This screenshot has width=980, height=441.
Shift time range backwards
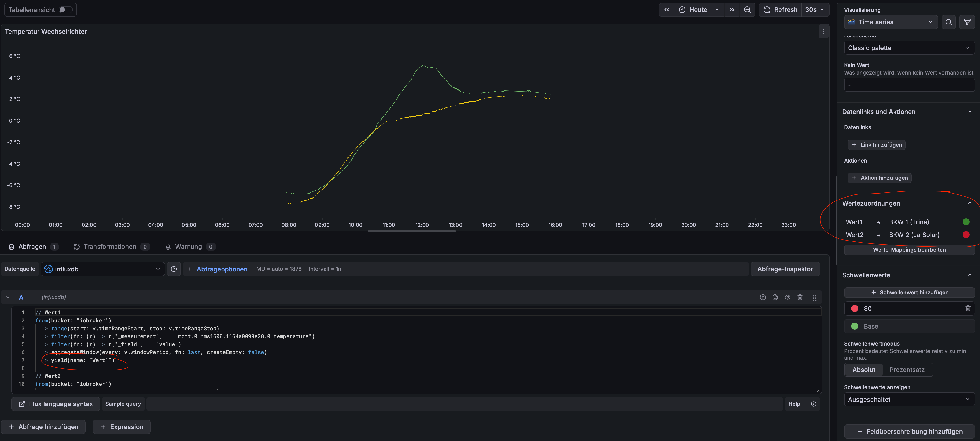point(666,10)
